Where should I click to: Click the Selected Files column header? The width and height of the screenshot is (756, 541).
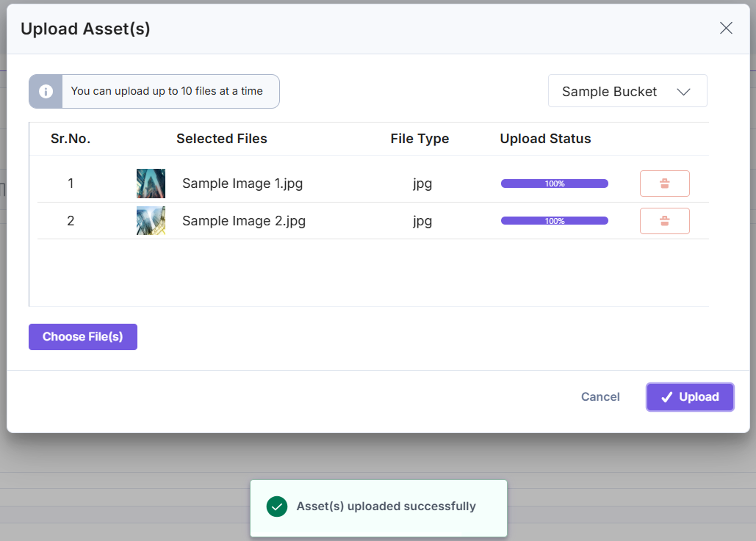pyautogui.click(x=222, y=138)
